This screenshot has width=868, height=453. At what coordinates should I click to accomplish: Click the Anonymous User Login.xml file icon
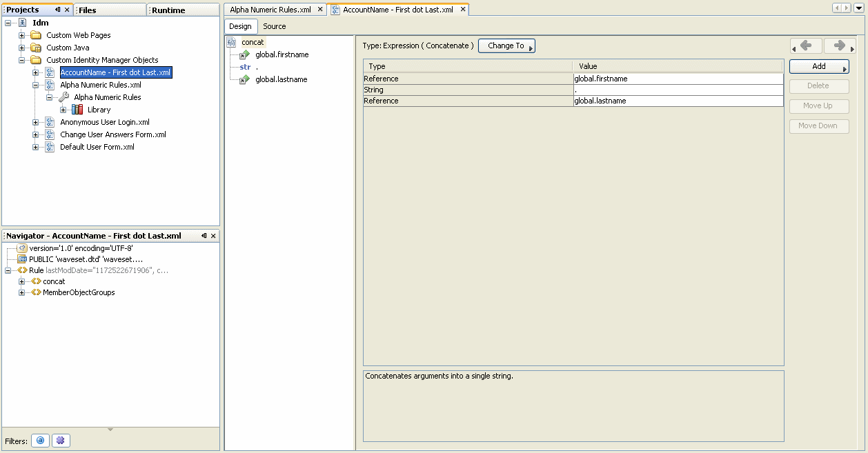[x=50, y=122]
